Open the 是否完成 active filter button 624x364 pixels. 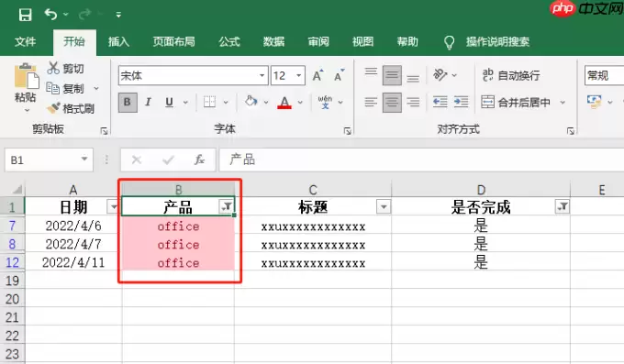coord(563,206)
